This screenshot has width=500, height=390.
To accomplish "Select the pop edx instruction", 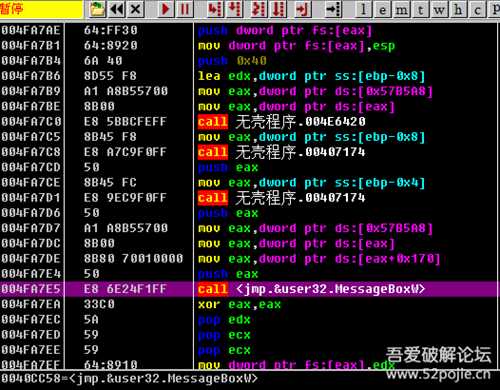I will (224, 320).
